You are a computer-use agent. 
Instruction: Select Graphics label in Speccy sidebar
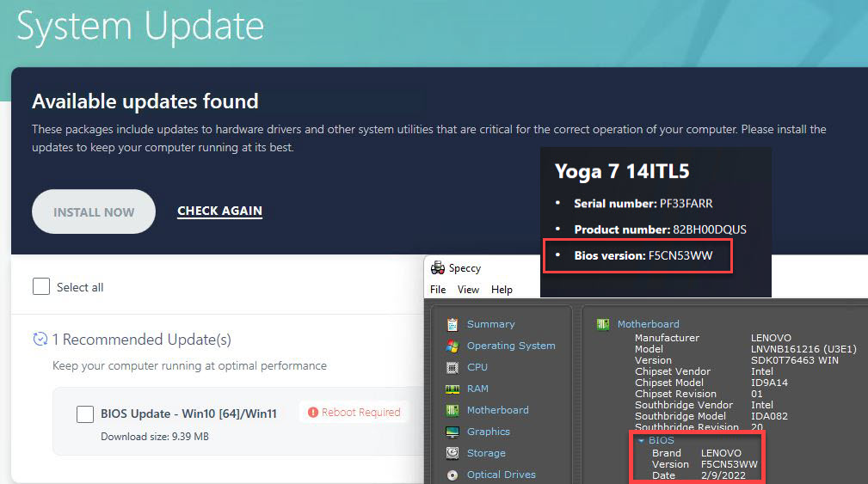[x=489, y=432]
